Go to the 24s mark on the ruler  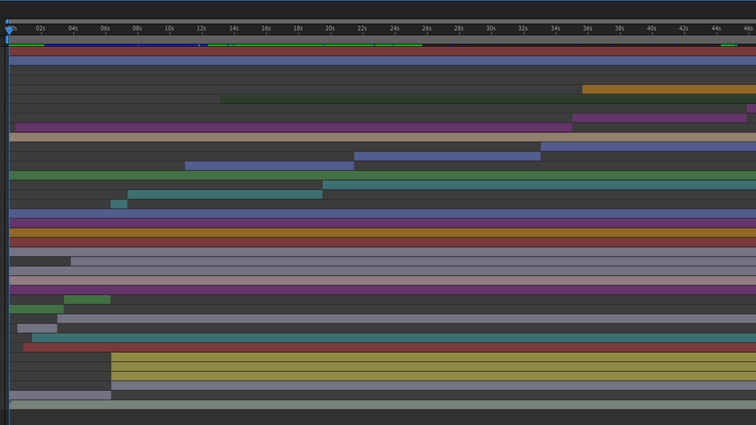(394, 28)
